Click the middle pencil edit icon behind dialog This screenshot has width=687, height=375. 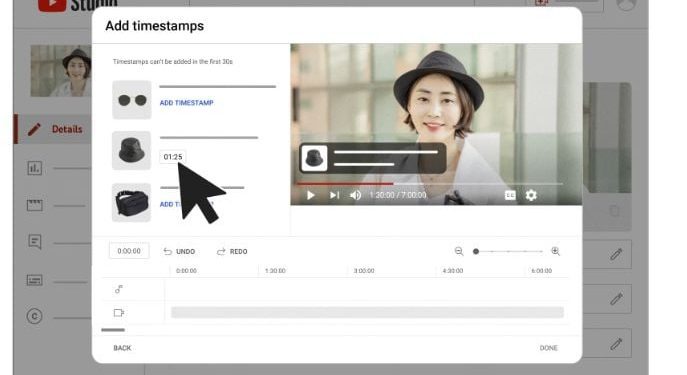[x=616, y=299]
